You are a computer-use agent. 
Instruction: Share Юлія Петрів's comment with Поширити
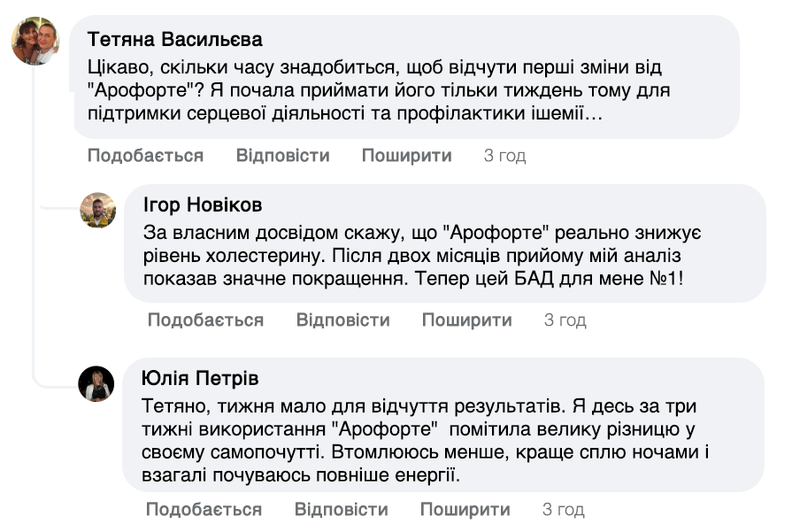[466, 509]
